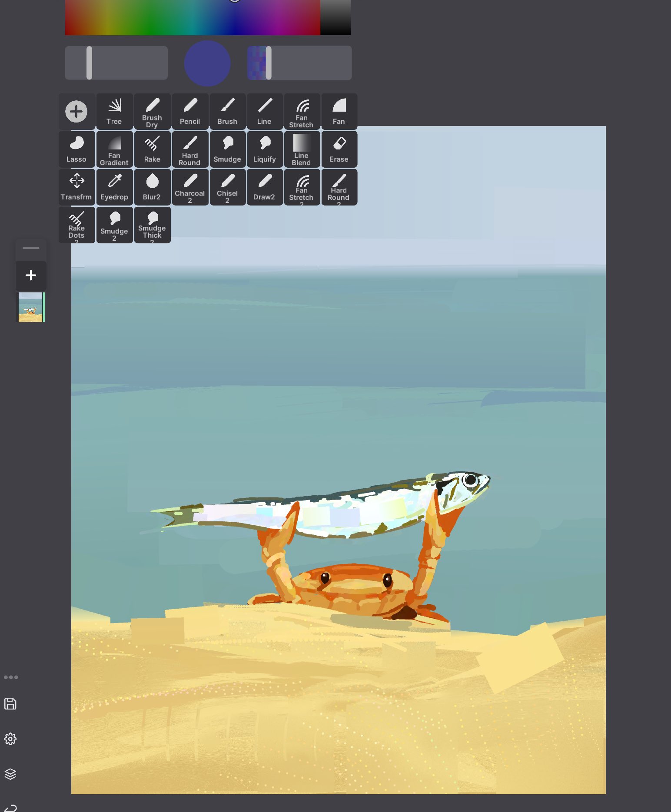This screenshot has height=812, width=671.
Task: Activate the Transfrm tool
Action: [76, 187]
